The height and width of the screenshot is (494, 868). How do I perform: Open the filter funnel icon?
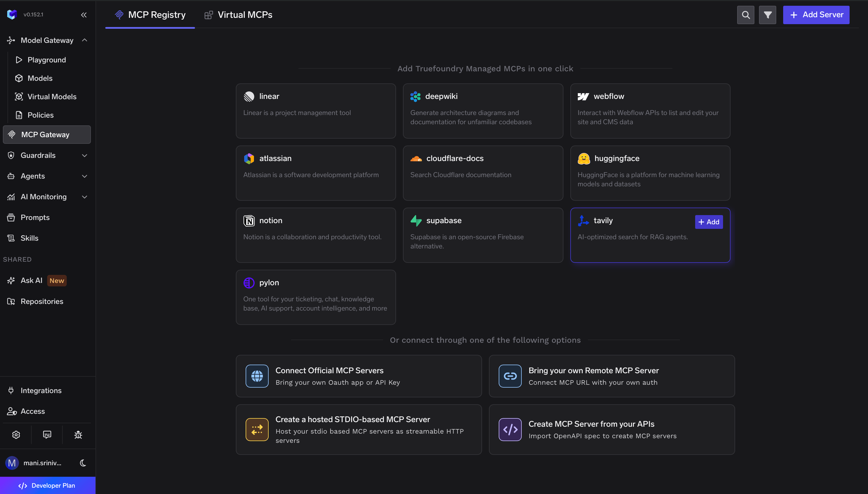(768, 15)
